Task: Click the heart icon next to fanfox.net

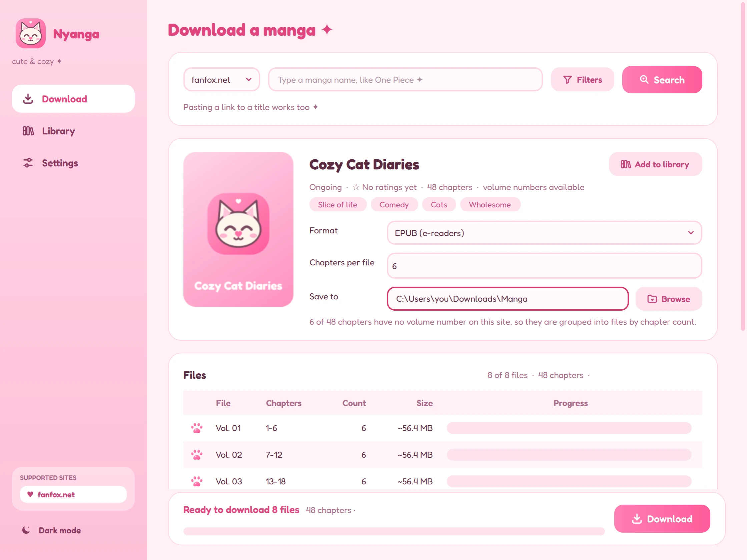Action: [x=30, y=494]
